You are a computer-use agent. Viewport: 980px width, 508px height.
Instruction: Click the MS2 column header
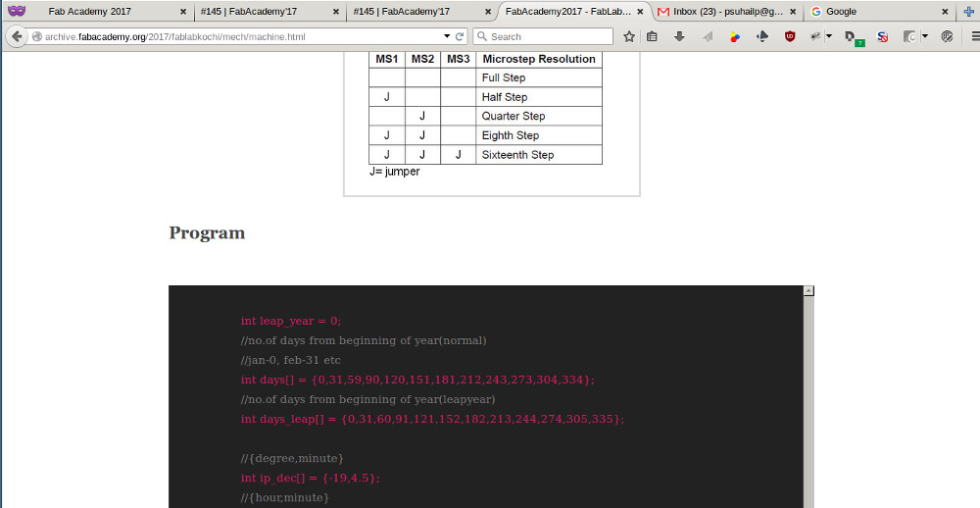(x=422, y=59)
